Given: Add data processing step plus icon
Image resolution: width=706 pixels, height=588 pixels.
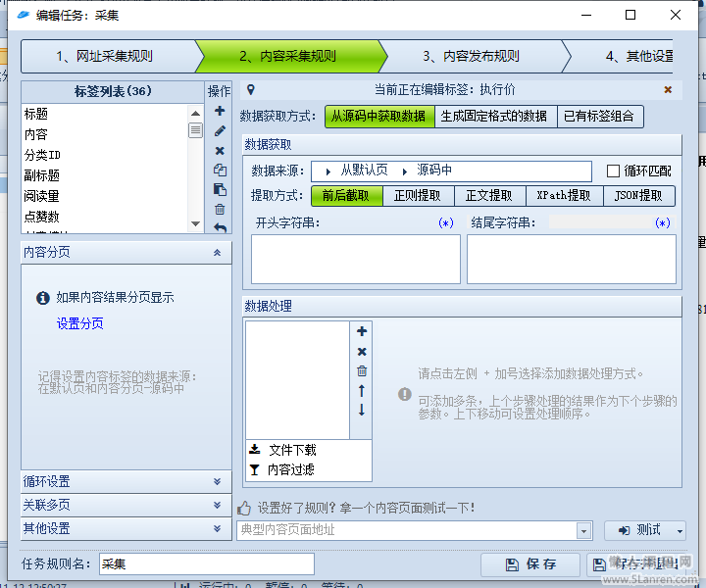Looking at the screenshot, I should tap(362, 331).
